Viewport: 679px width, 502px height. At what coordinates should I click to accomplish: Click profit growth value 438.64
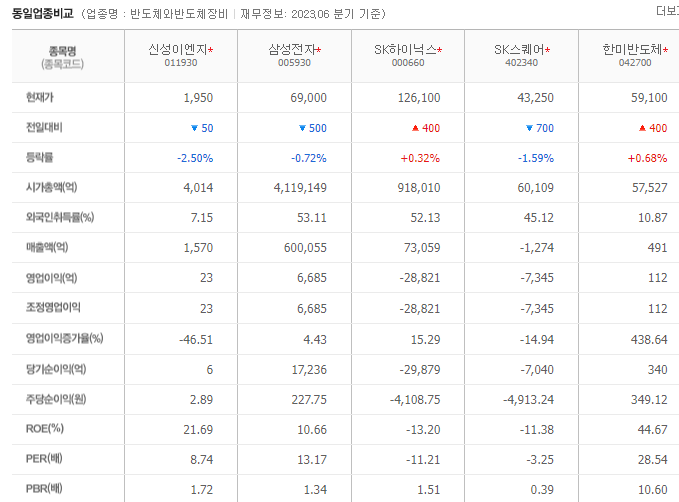click(x=649, y=340)
